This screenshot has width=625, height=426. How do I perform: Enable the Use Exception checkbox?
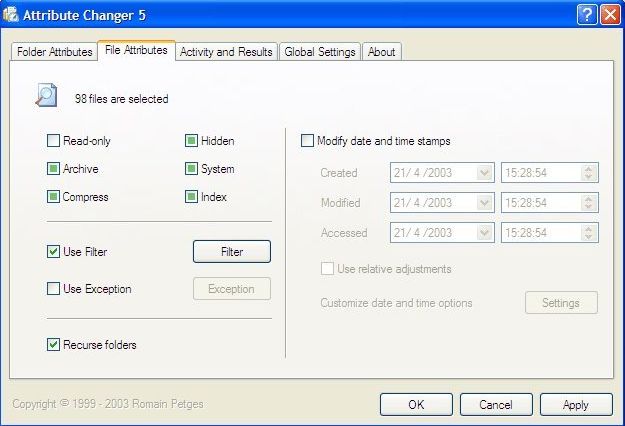point(53,289)
